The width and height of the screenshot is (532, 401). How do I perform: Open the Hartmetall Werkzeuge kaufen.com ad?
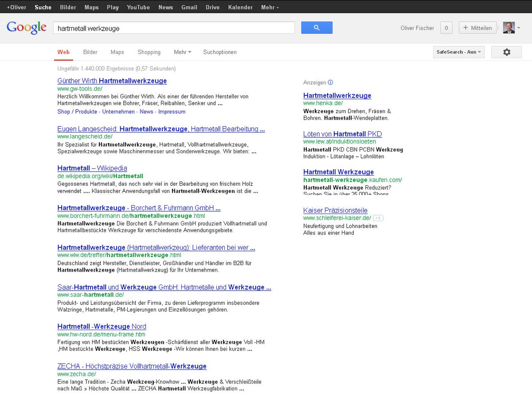(x=339, y=172)
